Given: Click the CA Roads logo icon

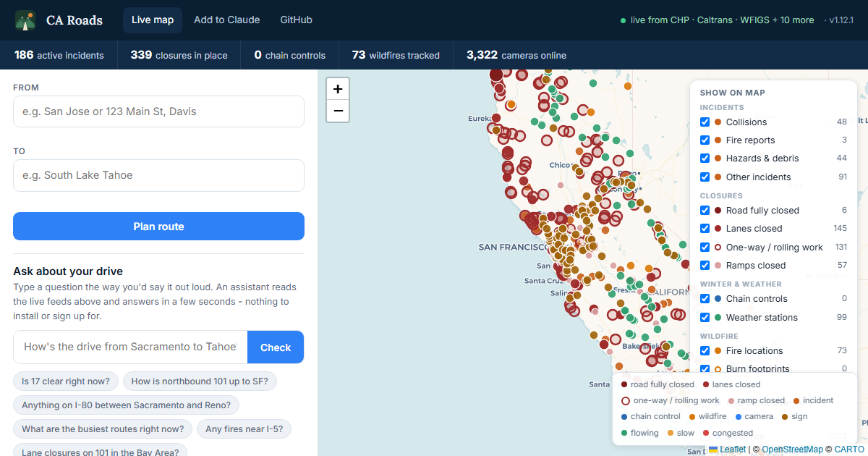Looking at the screenshot, I should click(25, 20).
